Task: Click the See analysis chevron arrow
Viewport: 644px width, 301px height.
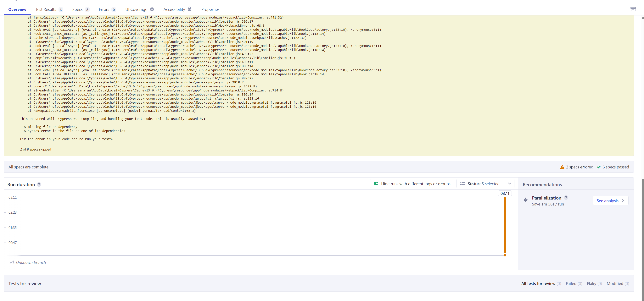Action: [623, 201]
